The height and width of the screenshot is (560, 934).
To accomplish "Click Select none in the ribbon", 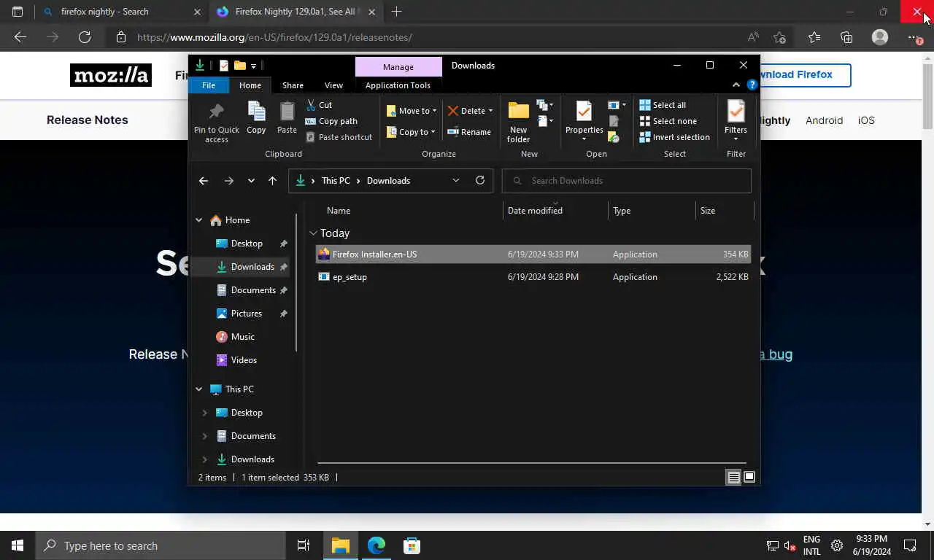I will pyautogui.click(x=668, y=121).
